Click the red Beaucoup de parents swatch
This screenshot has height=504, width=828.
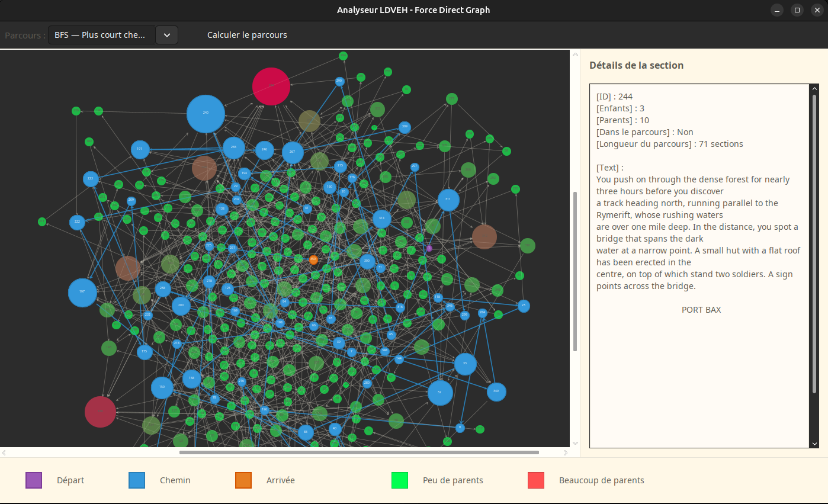[x=535, y=480]
